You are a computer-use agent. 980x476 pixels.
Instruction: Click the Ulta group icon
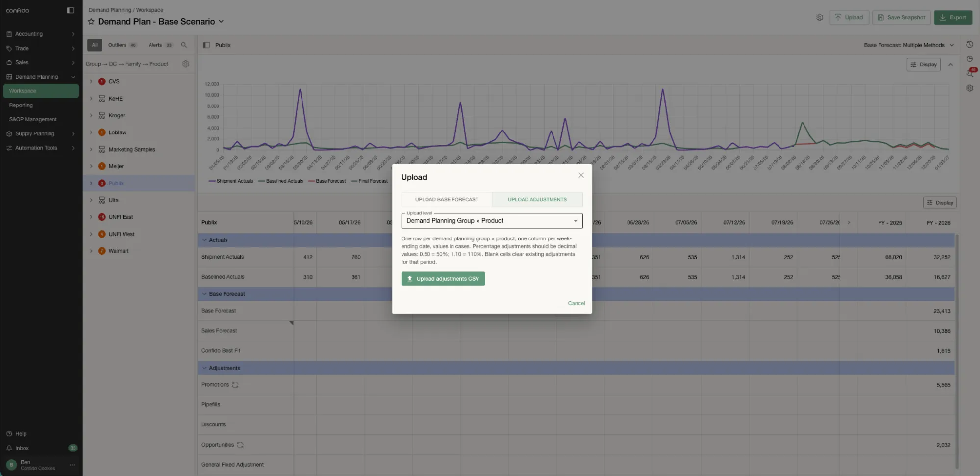102,200
